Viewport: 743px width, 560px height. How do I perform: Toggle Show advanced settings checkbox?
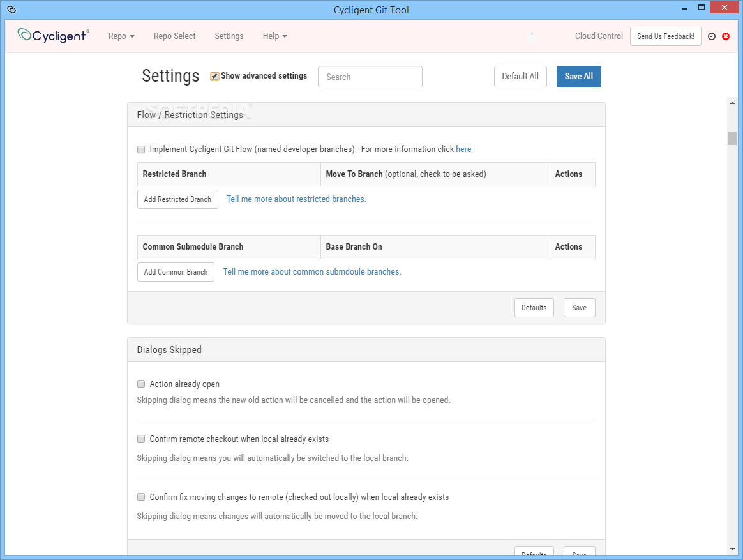tap(214, 77)
